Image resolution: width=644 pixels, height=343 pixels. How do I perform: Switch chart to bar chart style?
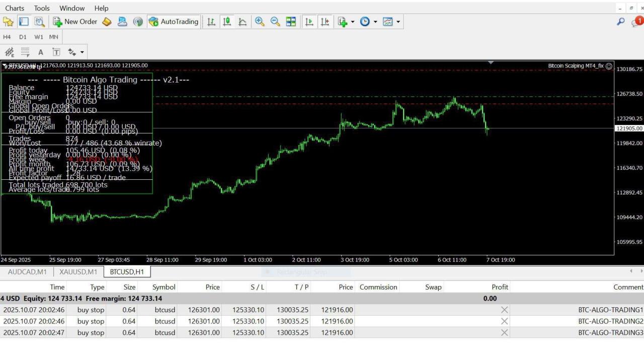click(212, 22)
